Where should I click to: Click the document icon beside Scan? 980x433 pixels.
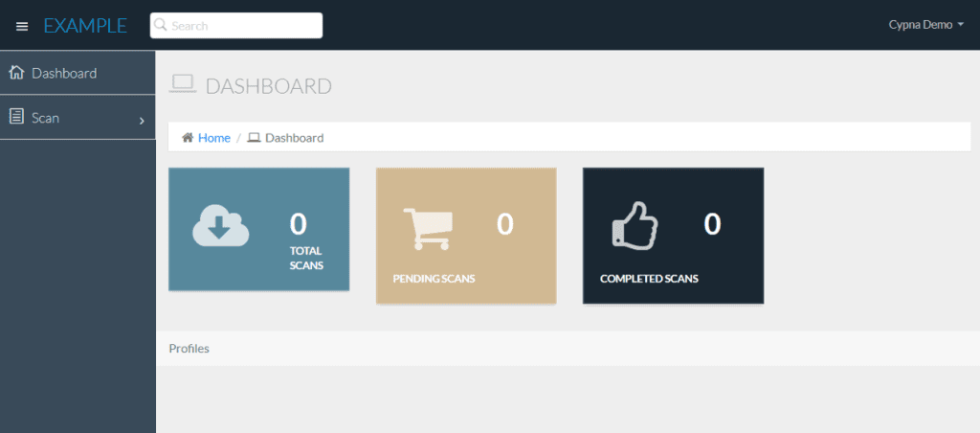17,116
